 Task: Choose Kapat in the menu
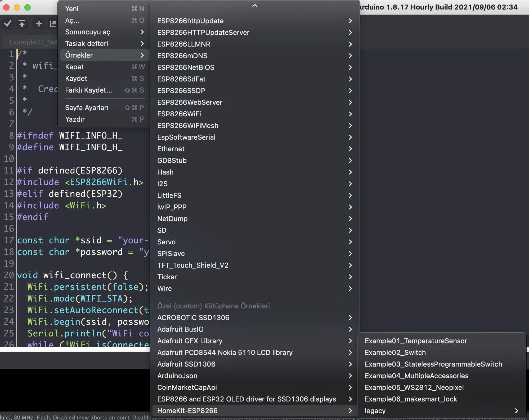(105, 67)
